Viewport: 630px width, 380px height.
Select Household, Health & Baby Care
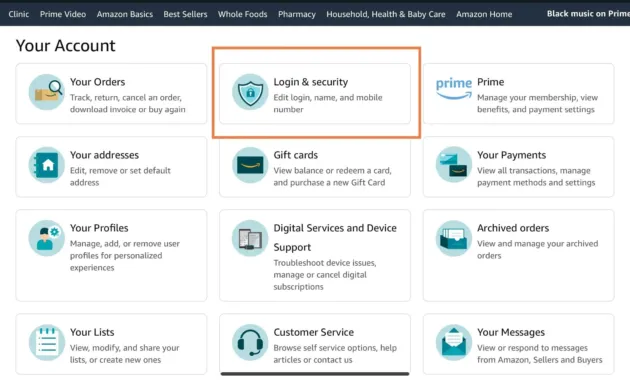(386, 14)
